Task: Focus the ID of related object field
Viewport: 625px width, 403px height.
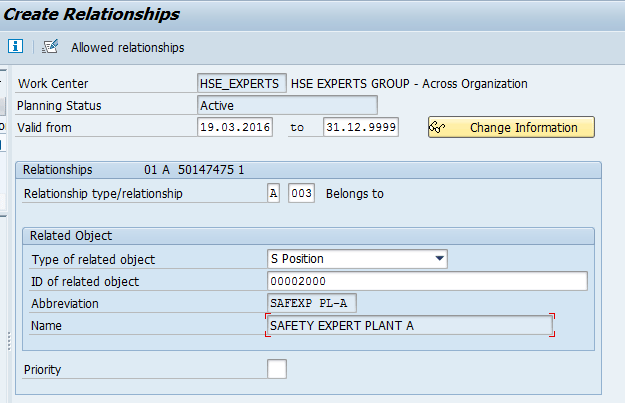Action: click(x=427, y=281)
